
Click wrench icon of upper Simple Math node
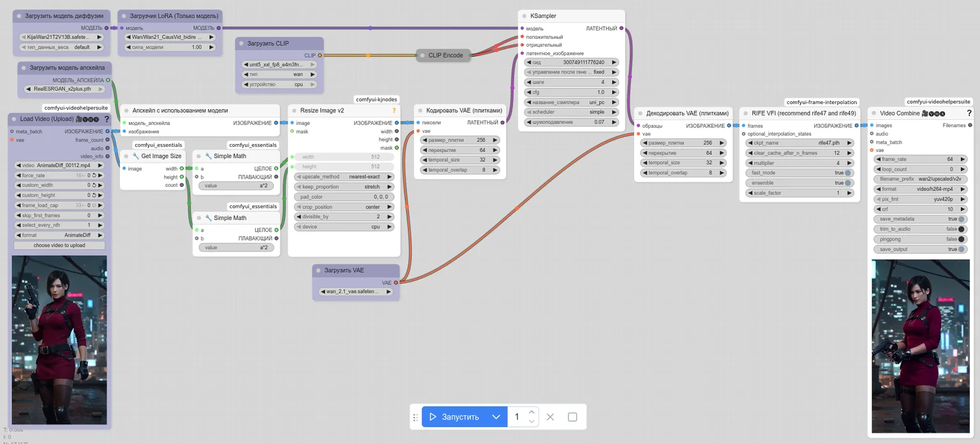coord(208,156)
